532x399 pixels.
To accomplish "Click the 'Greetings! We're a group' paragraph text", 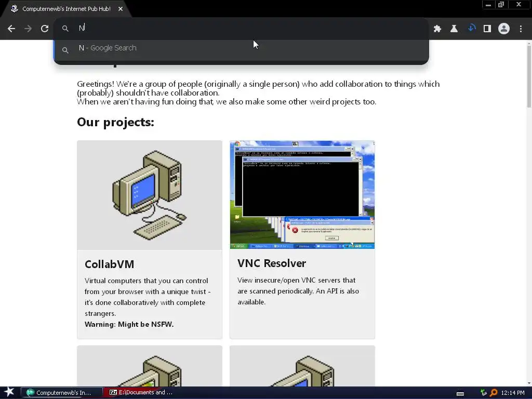I will [x=258, y=92].
